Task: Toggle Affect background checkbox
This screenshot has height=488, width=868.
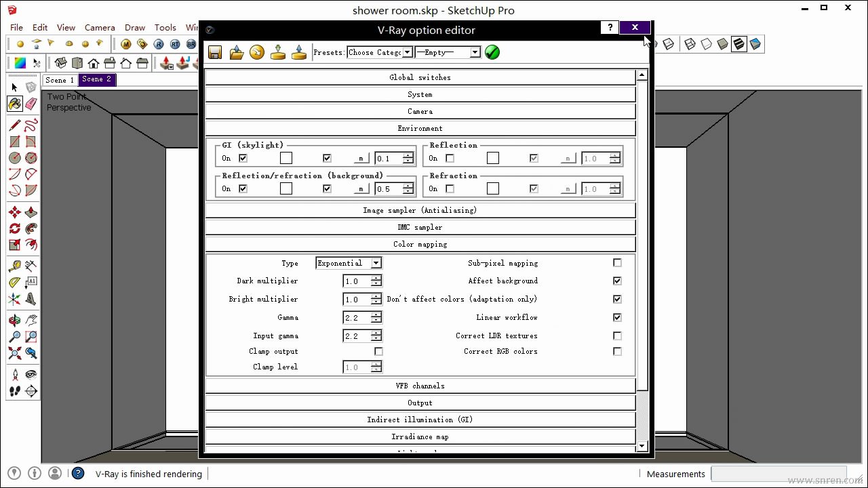Action: pyautogui.click(x=617, y=281)
